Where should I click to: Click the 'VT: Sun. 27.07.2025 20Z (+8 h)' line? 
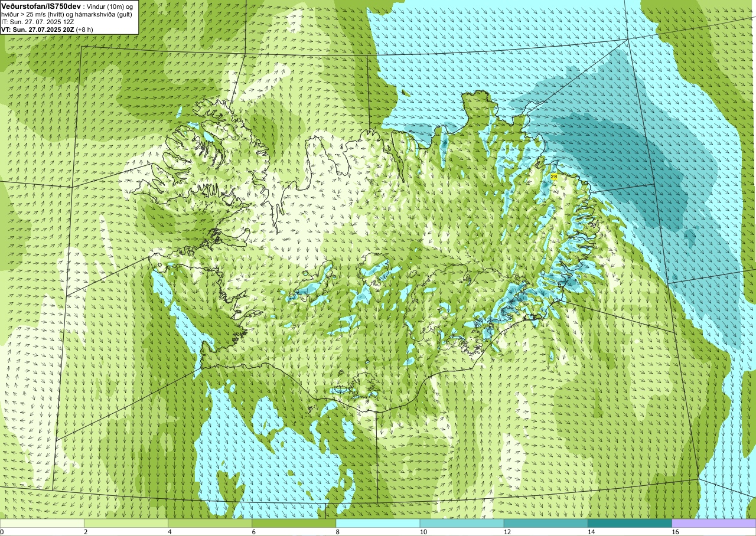[x=47, y=29]
